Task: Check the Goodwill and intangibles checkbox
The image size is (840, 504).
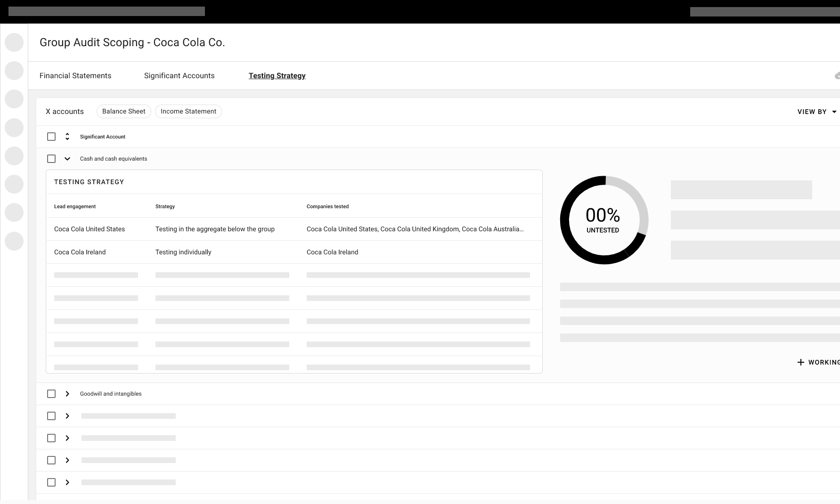Action: 51,394
